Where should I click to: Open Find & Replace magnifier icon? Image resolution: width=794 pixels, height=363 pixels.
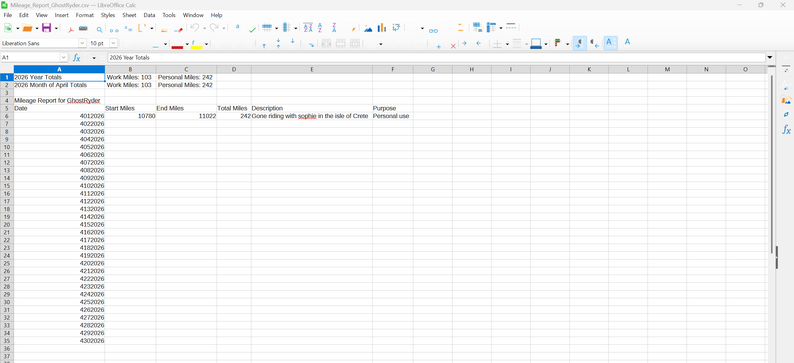(99, 29)
